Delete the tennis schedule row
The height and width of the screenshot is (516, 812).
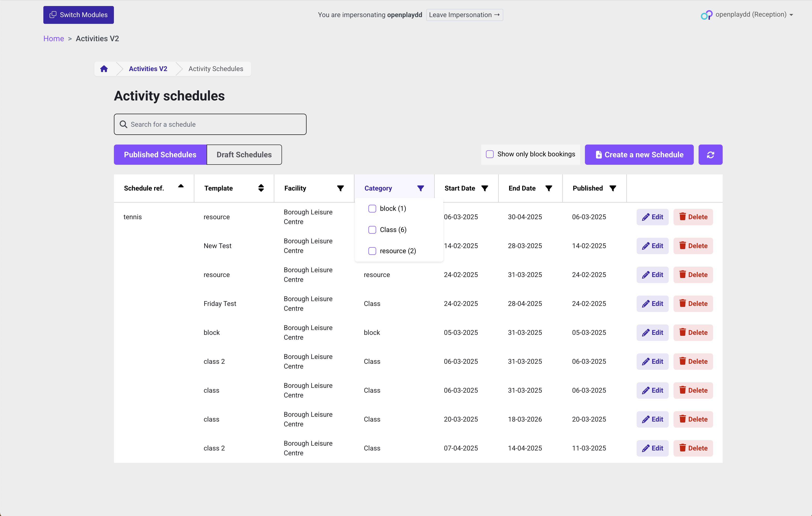[x=693, y=217]
